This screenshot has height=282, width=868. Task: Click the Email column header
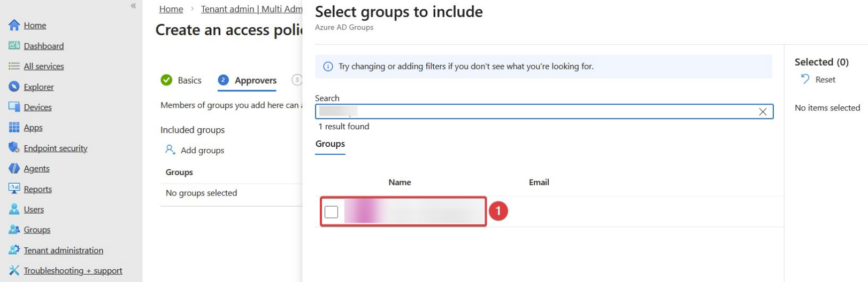[539, 182]
